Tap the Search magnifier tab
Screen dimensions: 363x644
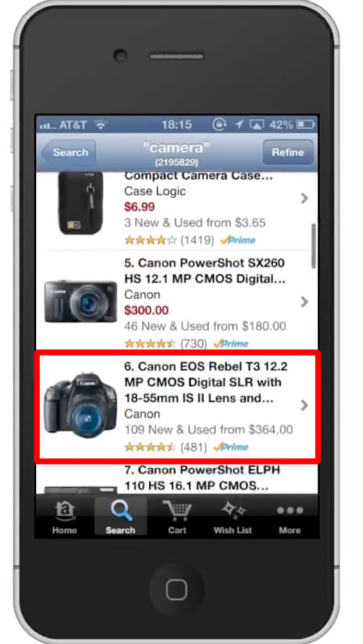pyautogui.click(x=121, y=510)
